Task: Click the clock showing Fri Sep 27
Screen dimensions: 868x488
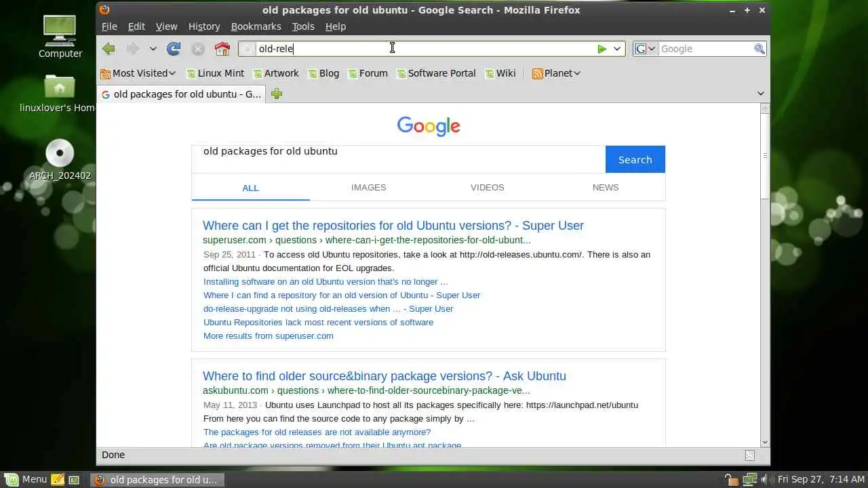Action: click(x=821, y=479)
